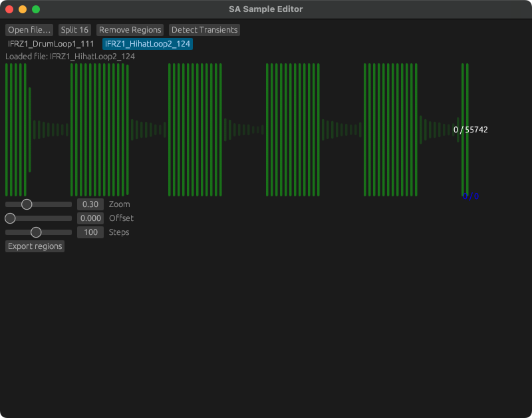Click the sample position readout 0 / 55742
The image size is (532, 418).
tap(471, 130)
